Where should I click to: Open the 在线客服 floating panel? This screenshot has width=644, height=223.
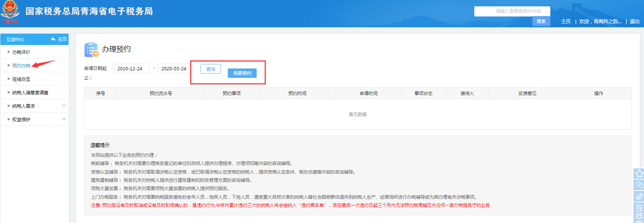pyautogui.click(x=639, y=213)
